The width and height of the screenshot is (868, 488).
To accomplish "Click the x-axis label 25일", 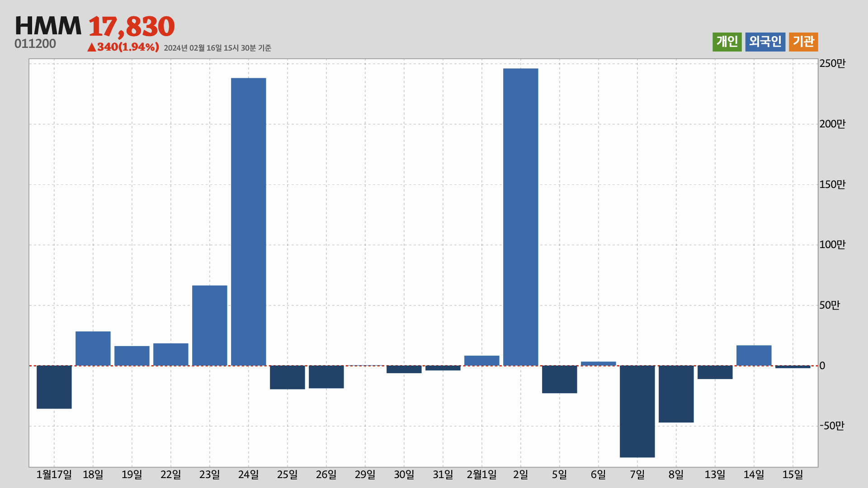I will 288,475.
